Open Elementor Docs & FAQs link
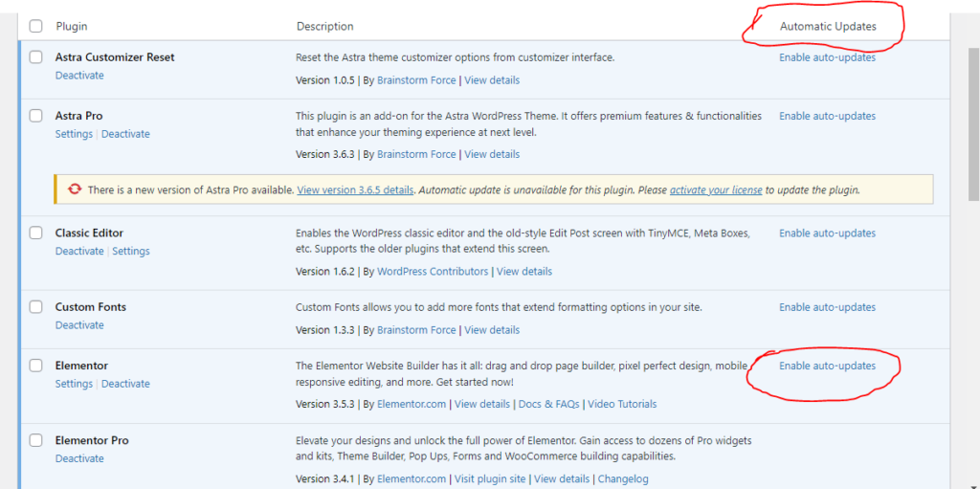This screenshot has height=489, width=980. [x=548, y=404]
